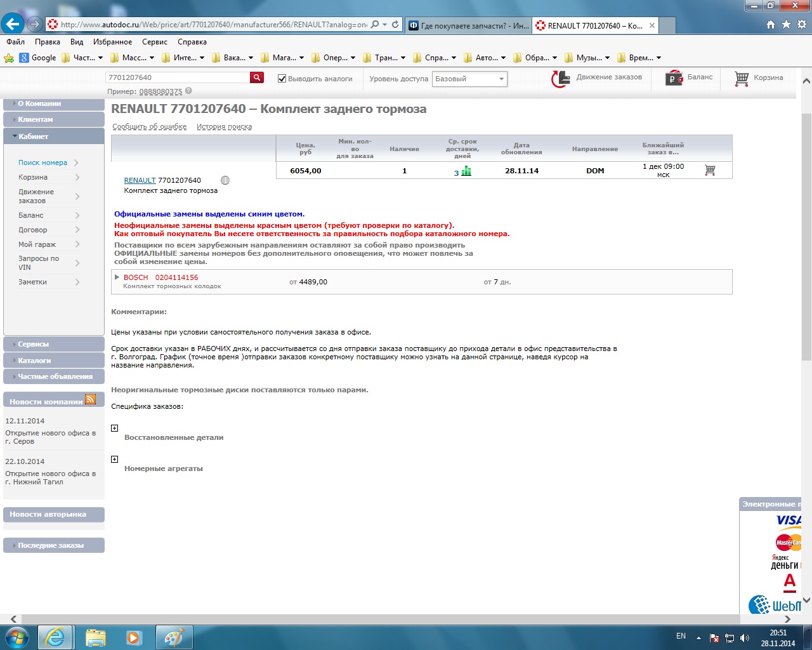Viewport: 812px width, 650px height.
Task: Open Движение заказов icon in header
Action: pyautogui.click(x=560, y=79)
